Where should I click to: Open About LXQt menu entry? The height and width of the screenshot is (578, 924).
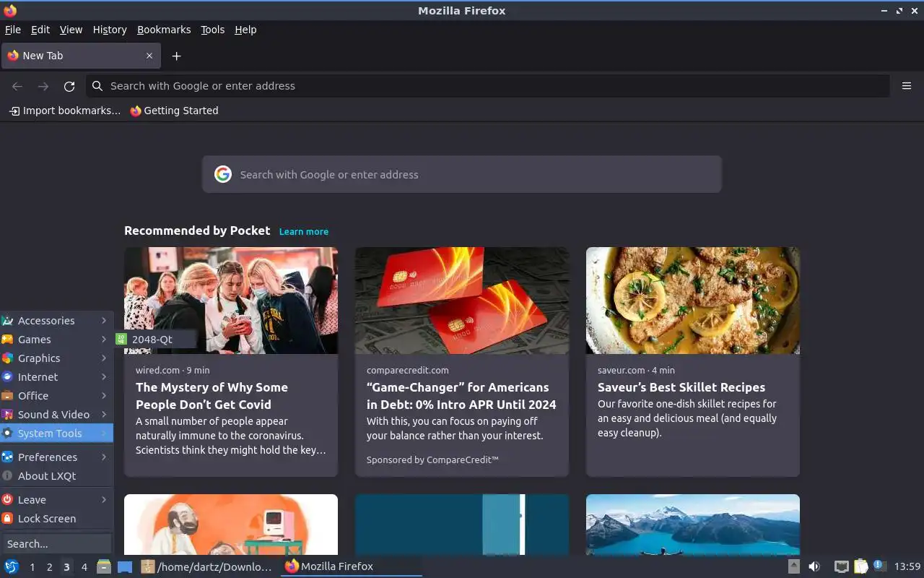point(56,476)
